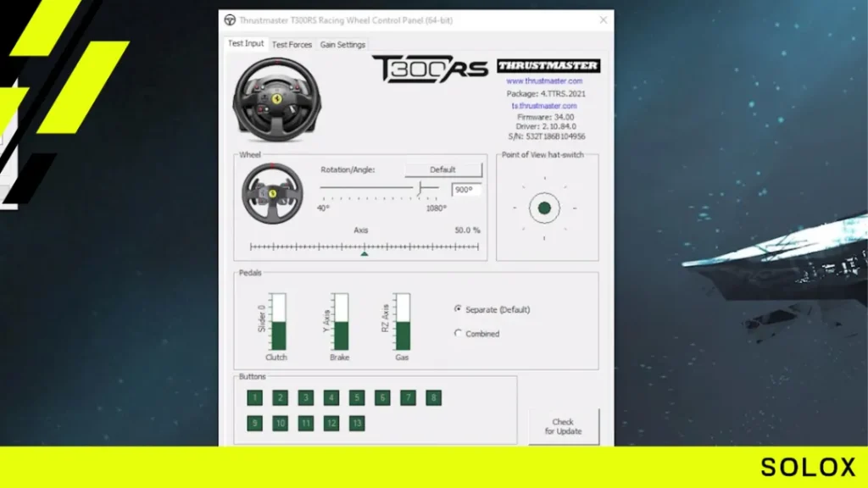Click button indicator 4

pos(331,398)
